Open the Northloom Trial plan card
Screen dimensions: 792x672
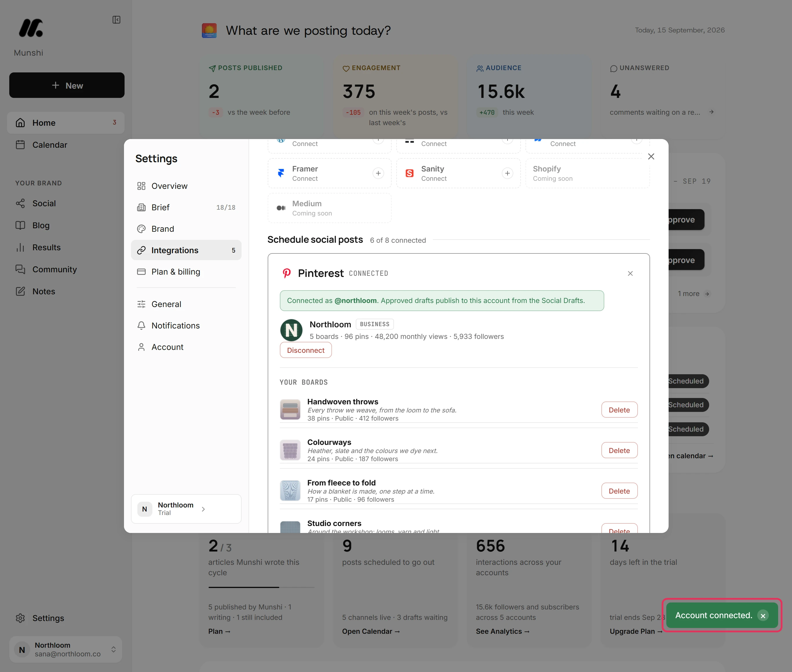[x=186, y=509]
